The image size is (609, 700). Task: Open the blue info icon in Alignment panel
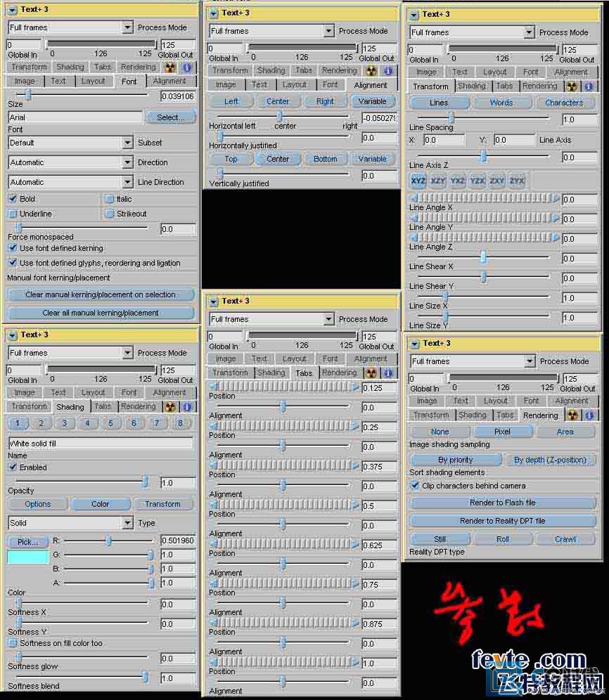[x=388, y=70]
